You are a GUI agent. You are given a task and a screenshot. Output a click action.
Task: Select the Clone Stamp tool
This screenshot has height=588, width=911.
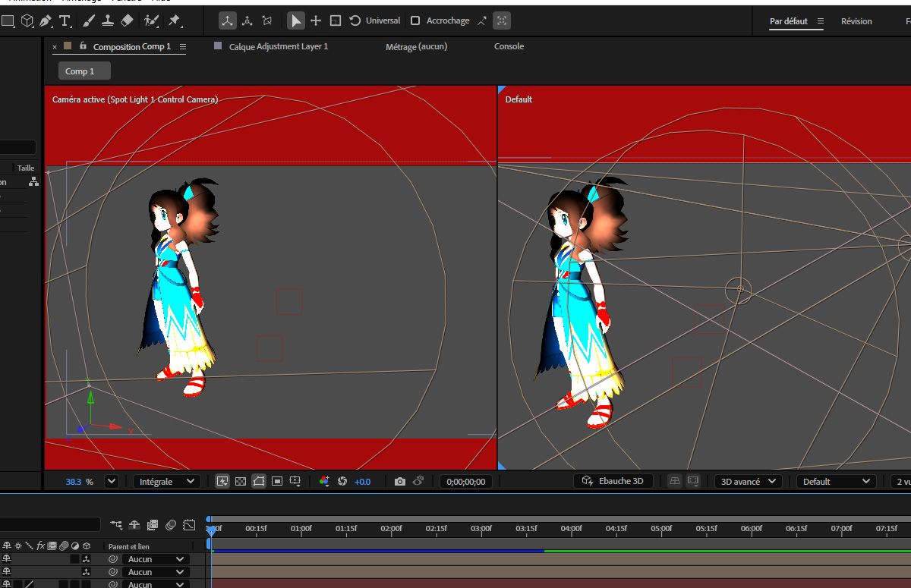(x=108, y=20)
